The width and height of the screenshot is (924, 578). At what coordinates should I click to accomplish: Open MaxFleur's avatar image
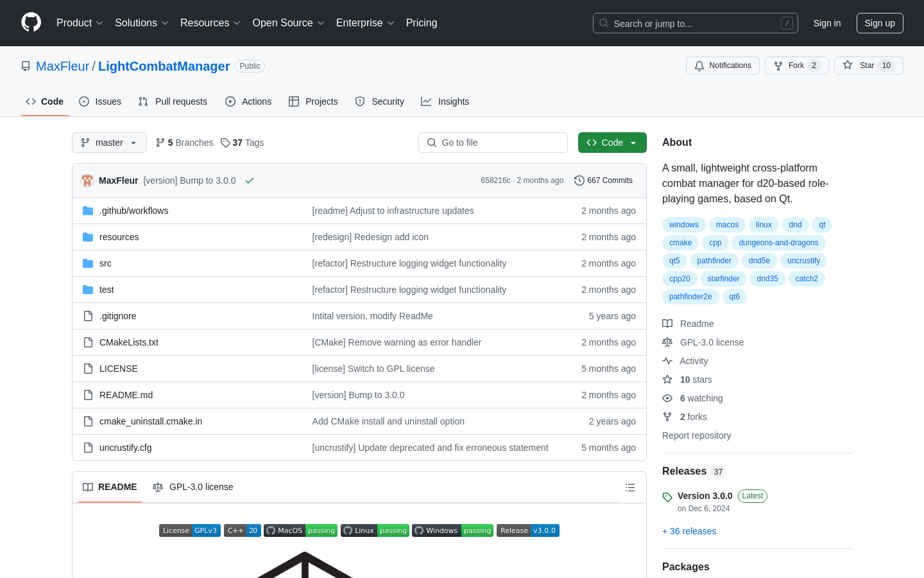tap(87, 180)
